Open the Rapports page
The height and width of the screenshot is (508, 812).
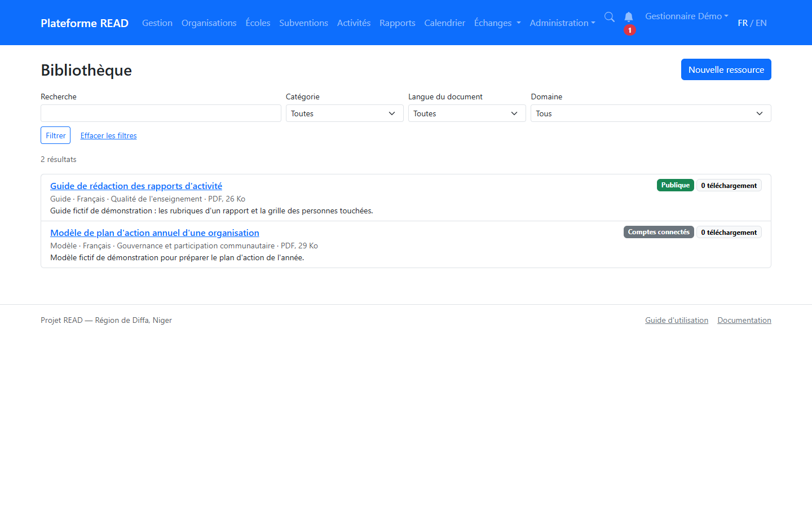[398, 23]
